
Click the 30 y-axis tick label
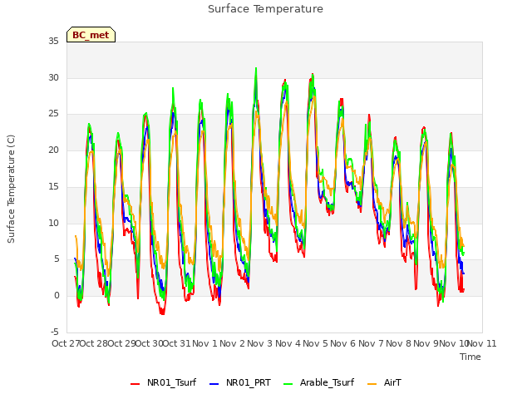coord(53,77)
